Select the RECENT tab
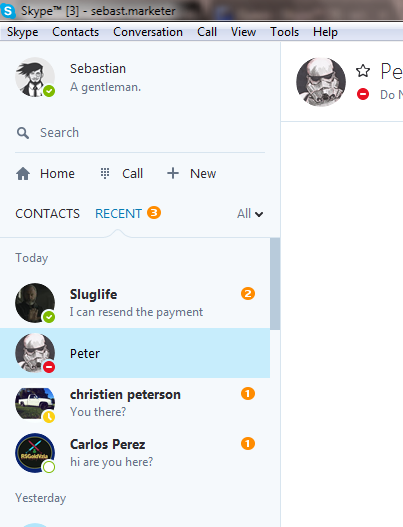Viewport: 403px width, 527px height. 118,214
